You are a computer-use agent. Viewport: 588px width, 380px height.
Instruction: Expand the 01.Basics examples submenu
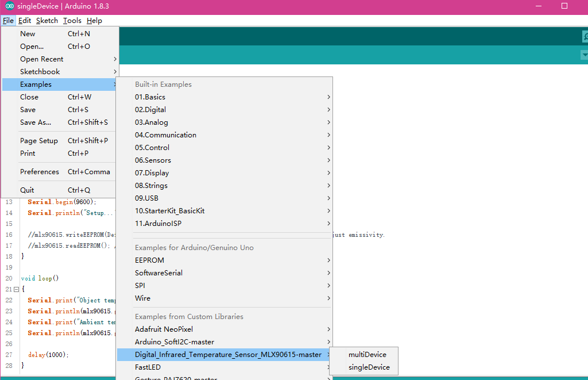pos(225,97)
